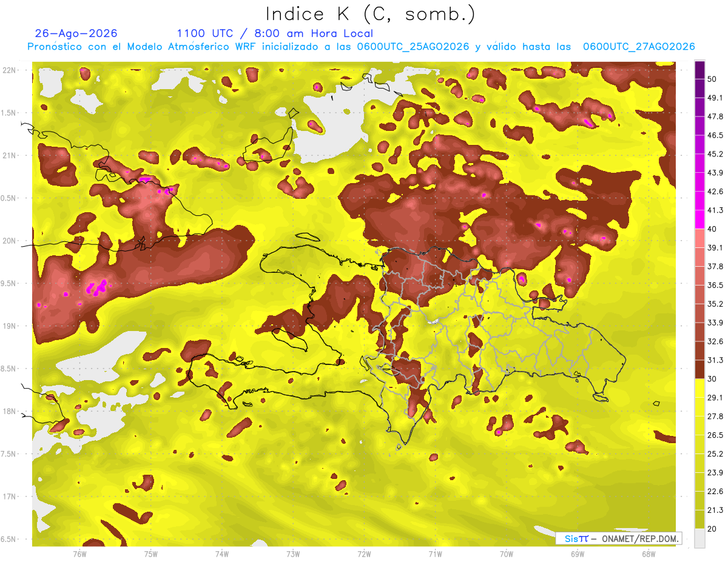Image resolution: width=728 pixels, height=562 pixels.
Task: Click the "50" value on the color bar
Action: pos(713,79)
